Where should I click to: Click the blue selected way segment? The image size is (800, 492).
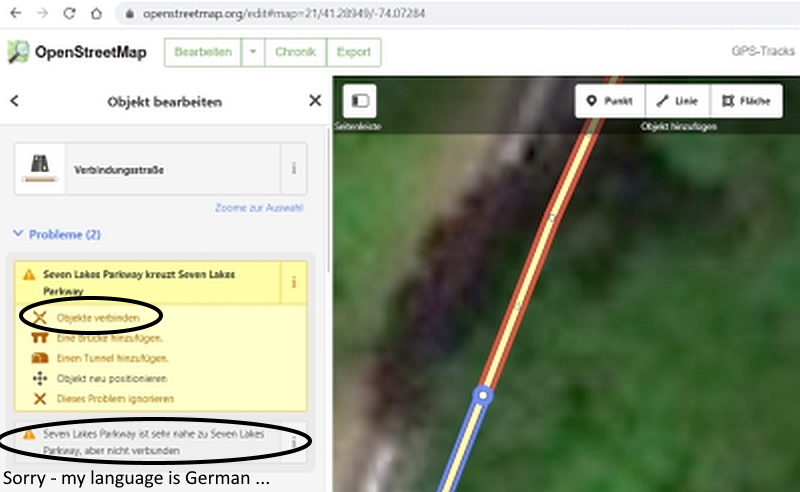pos(465,447)
